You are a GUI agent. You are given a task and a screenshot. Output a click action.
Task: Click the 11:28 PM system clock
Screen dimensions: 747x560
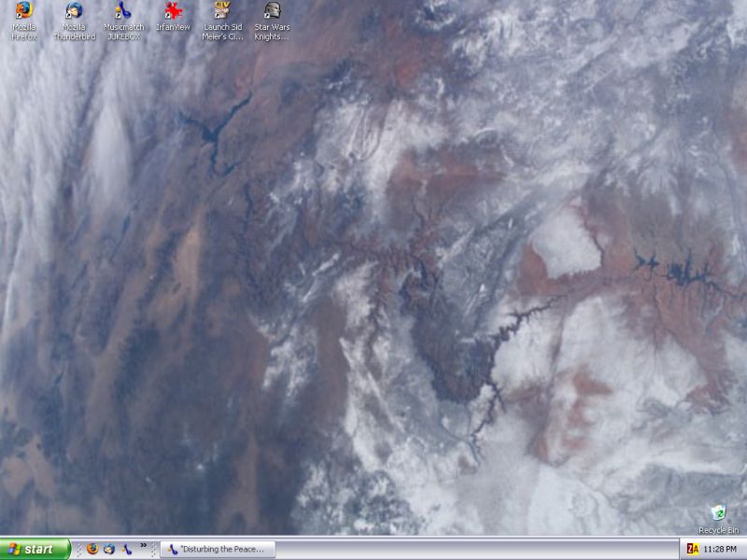click(719, 550)
